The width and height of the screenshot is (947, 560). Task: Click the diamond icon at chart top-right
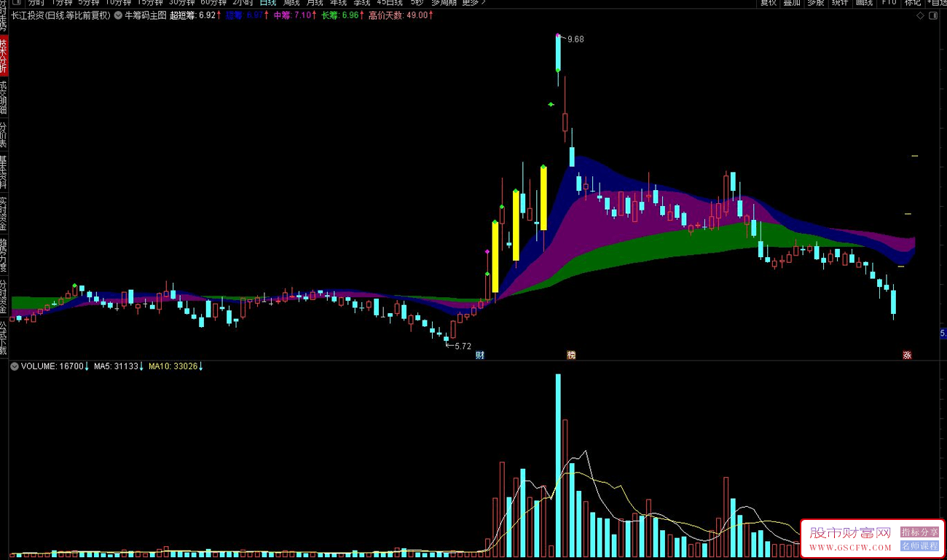tap(920, 15)
